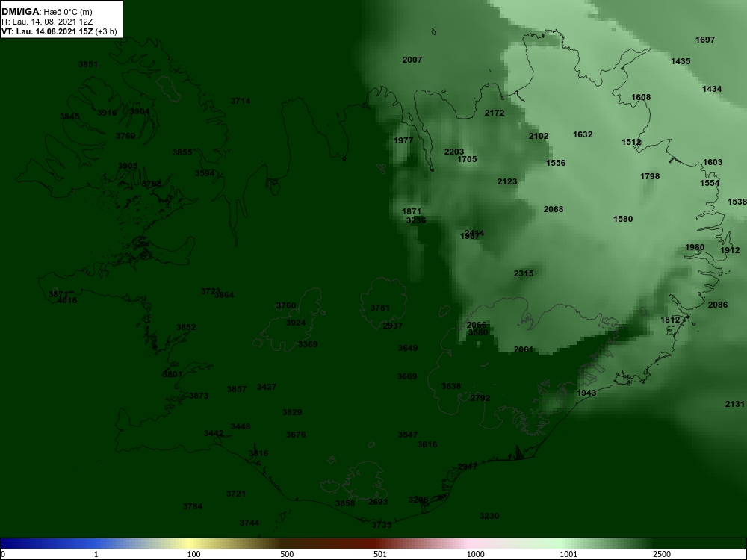
Task: Select the 1632 freezing level value
Action: pos(583,134)
